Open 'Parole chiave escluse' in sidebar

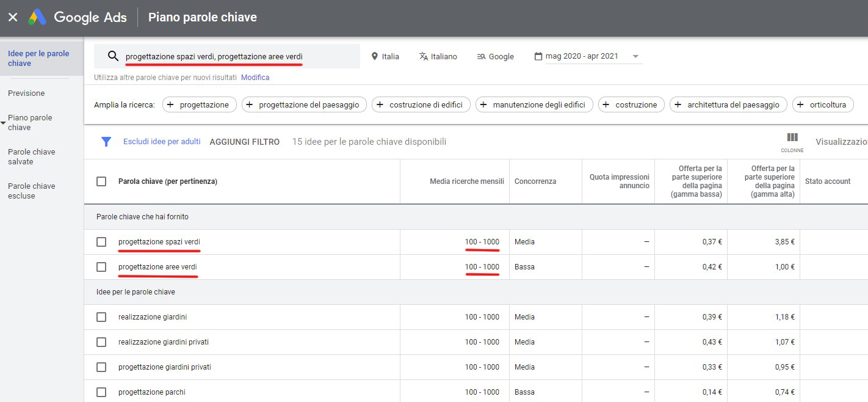coord(32,191)
